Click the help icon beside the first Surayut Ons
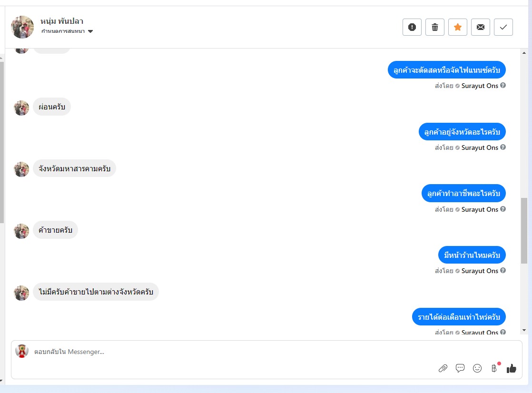 point(503,86)
